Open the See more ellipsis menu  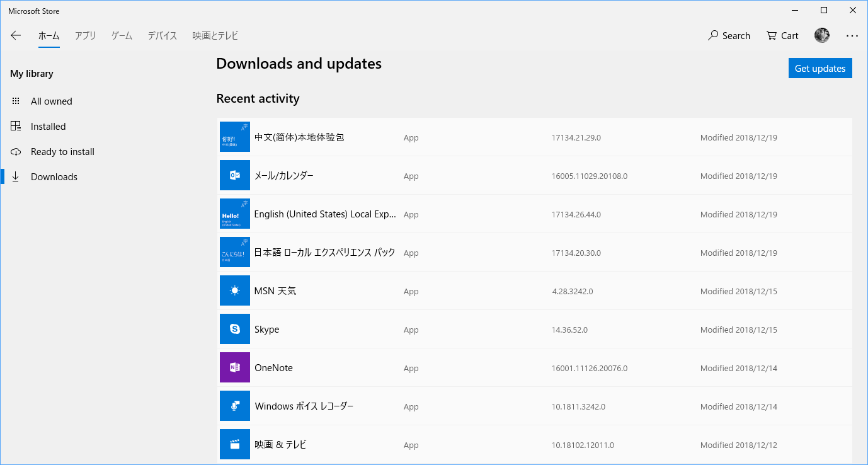[x=852, y=36]
